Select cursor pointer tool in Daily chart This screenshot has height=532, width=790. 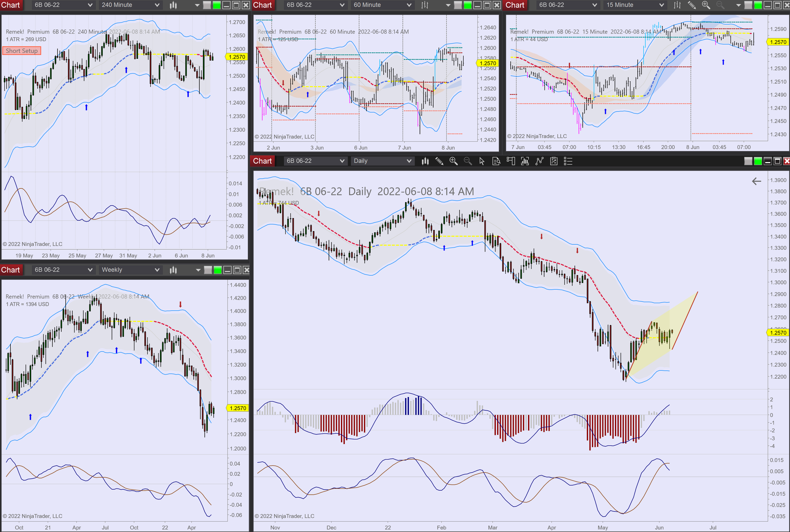click(x=482, y=161)
